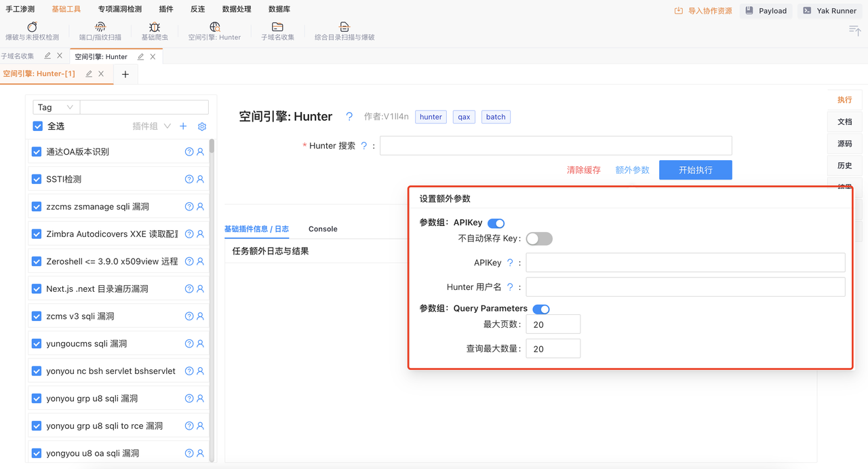The width and height of the screenshot is (868, 469).
Task: Toggle the APIKey parameter group switch
Action: click(x=496, y=223)
